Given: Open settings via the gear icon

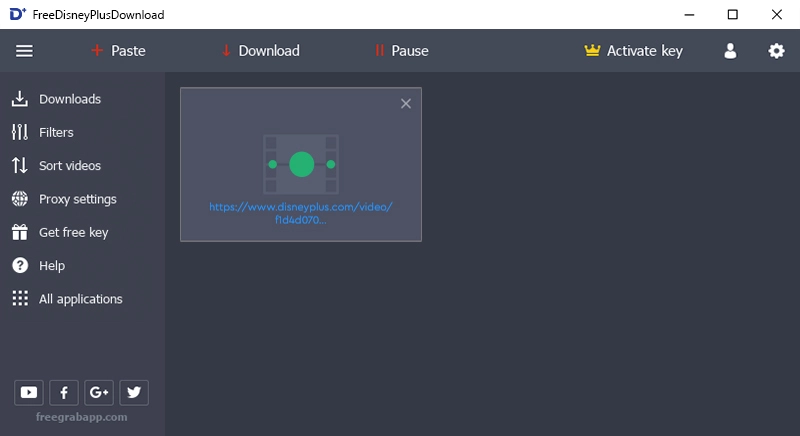Looking at the screenshot, I should point(776,51).
